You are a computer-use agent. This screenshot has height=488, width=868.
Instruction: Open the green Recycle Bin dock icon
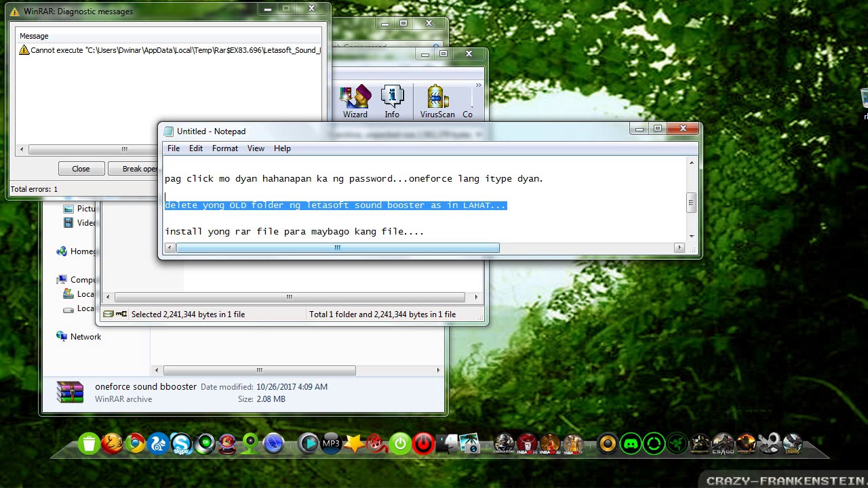coord(89,444)
